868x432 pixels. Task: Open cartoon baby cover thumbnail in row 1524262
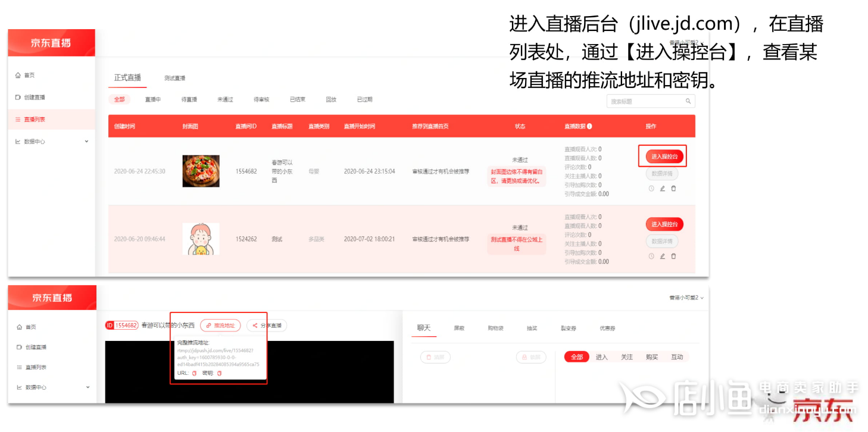(x=201, y=239)
